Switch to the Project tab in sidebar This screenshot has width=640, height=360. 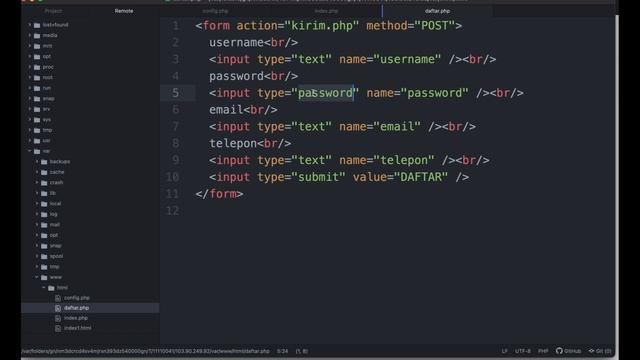coord(53,11)
